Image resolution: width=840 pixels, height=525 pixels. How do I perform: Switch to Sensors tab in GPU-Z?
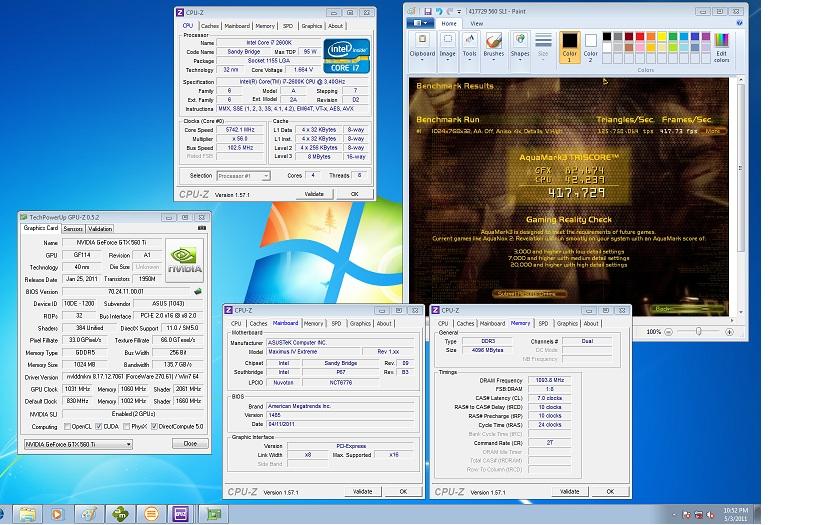pos(73,229)
